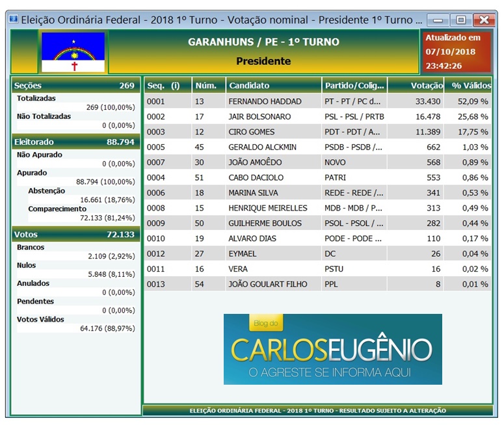
Task: Sort by the Candidato column header
Action: pyautogui.click(x=274, y=85)
